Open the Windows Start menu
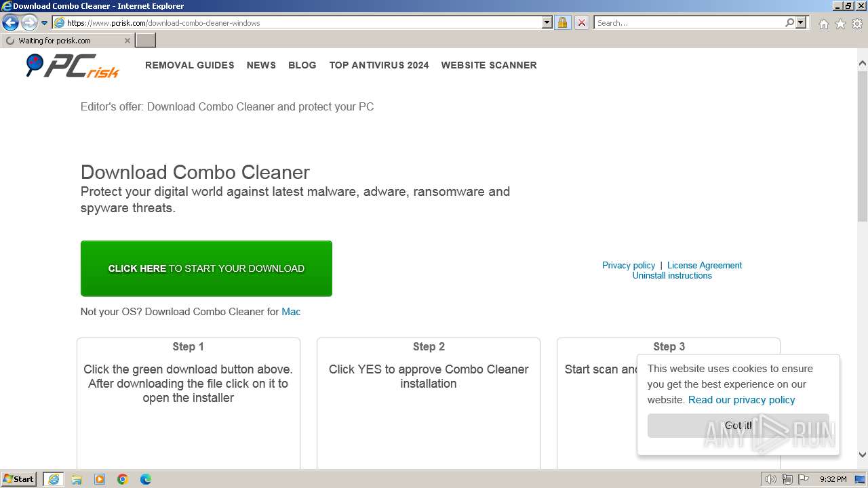The image size is (868, 488). tap(19, 479)
